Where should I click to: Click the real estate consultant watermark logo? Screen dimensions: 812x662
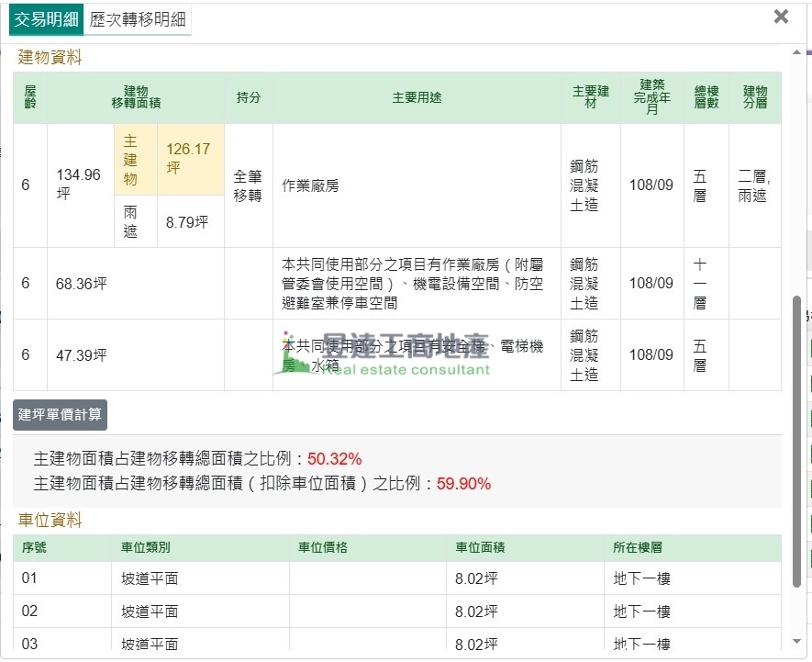(x=385, y=356)
